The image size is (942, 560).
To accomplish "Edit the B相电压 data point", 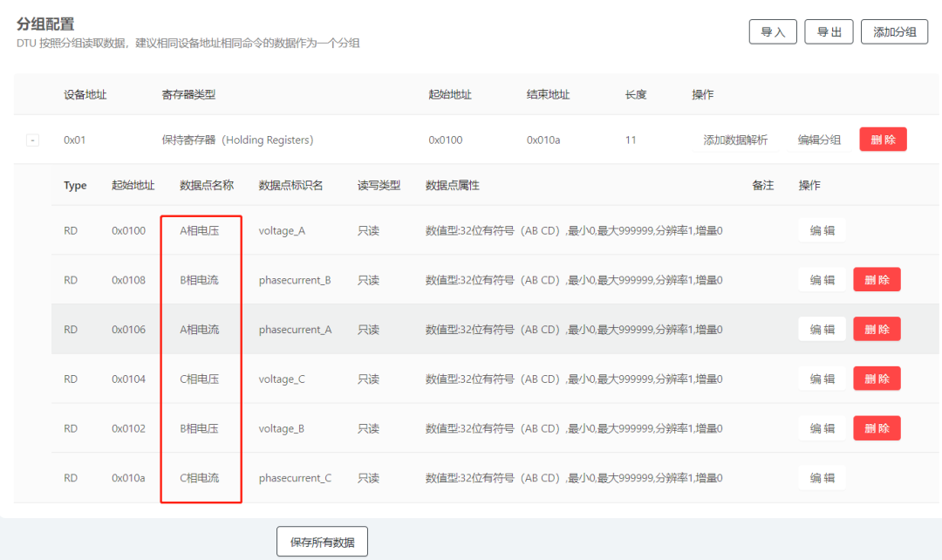I will click(x=821, y=427).
